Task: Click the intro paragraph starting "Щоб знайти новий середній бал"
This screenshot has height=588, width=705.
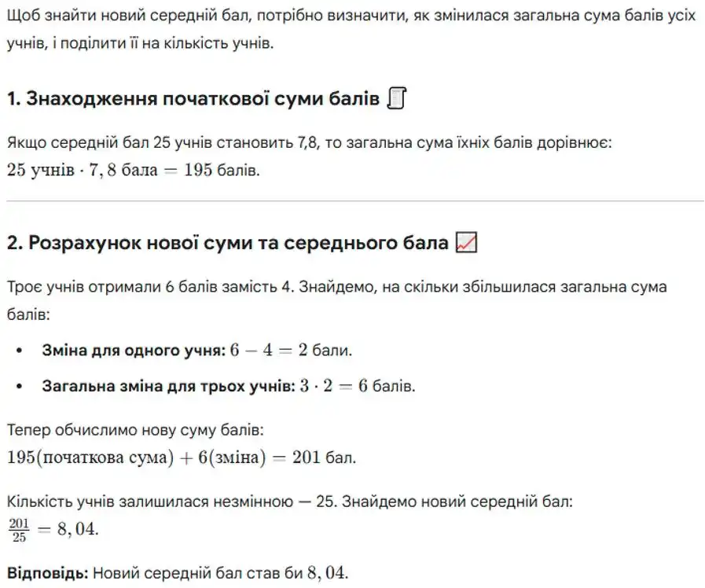Action: (x=351, y=30)
